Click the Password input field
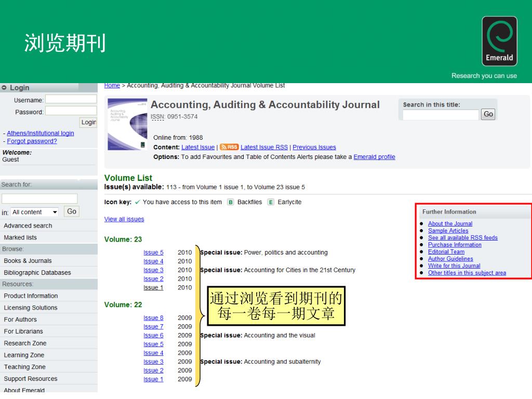 (71, 111)
